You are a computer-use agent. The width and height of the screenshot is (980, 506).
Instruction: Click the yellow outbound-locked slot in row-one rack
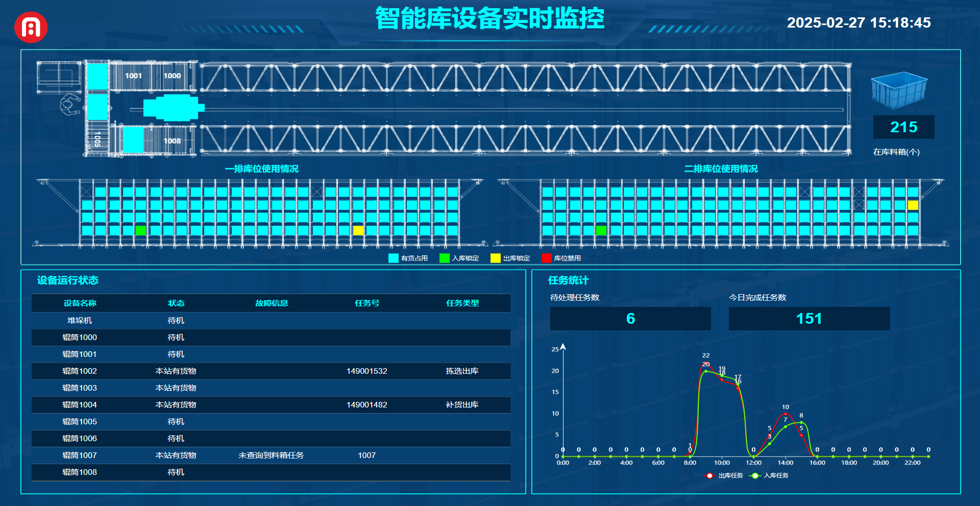[x=358, y=230]
